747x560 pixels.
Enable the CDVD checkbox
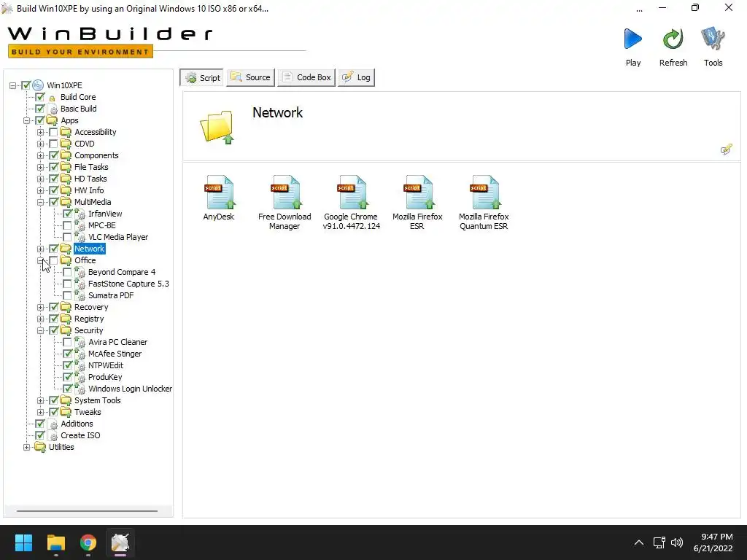point(53,144)
